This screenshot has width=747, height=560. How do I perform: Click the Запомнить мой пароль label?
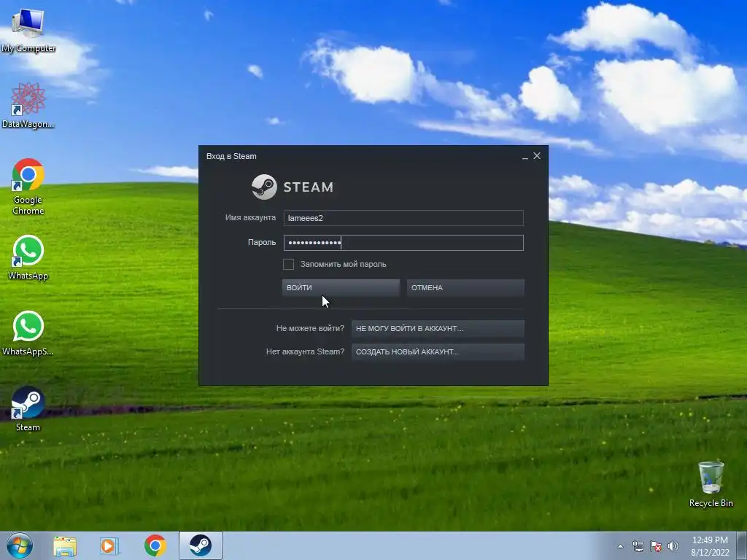[343, 264]
